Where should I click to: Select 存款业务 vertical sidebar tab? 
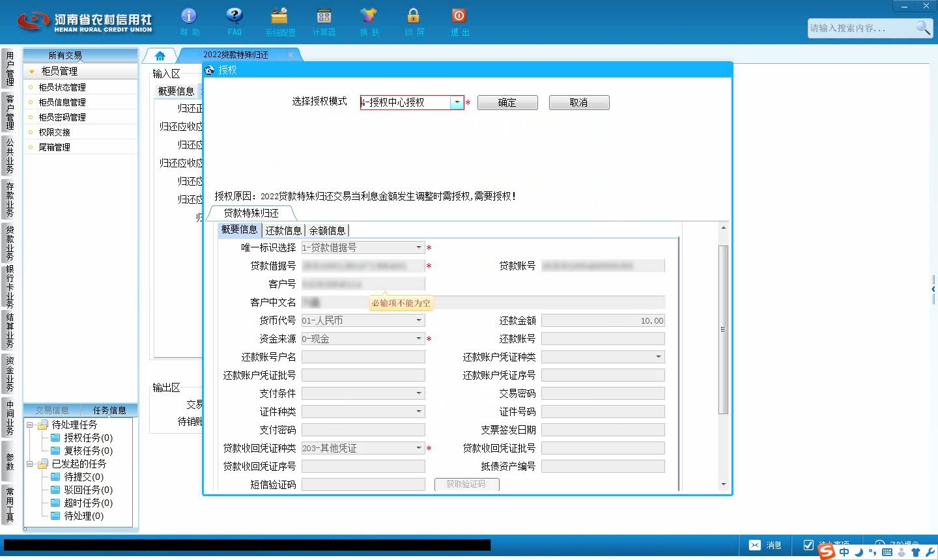10,199
